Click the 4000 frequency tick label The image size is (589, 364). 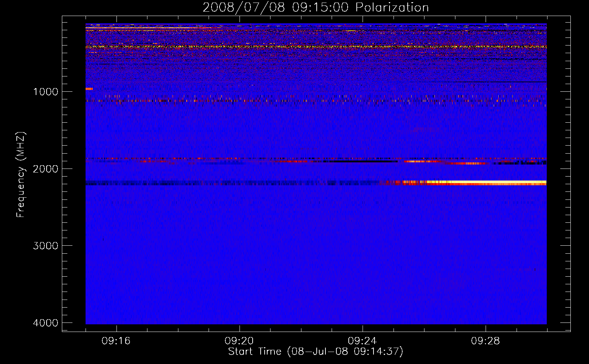(46, 323)
